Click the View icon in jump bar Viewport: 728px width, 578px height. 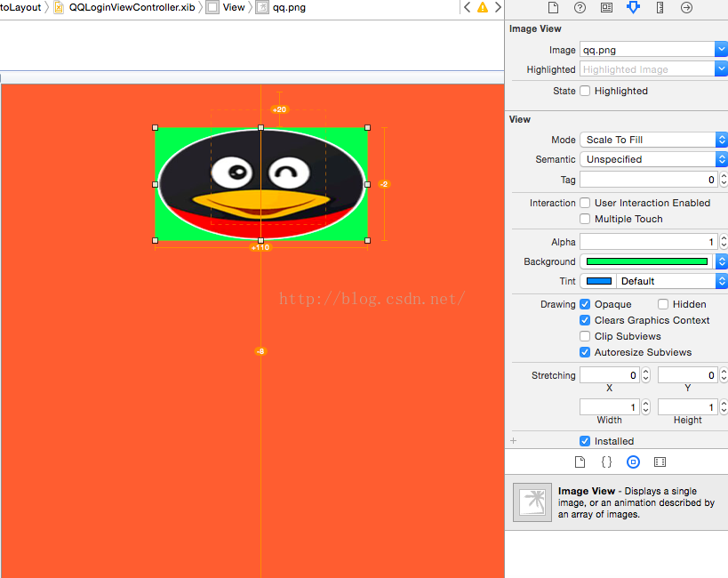(212, 7)
